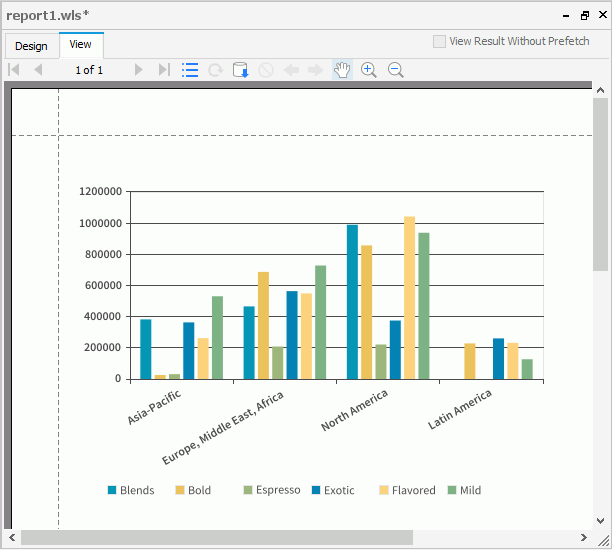This screenshot has width=613, height=550.
Task: Go to the previous page
Action: 38,70
